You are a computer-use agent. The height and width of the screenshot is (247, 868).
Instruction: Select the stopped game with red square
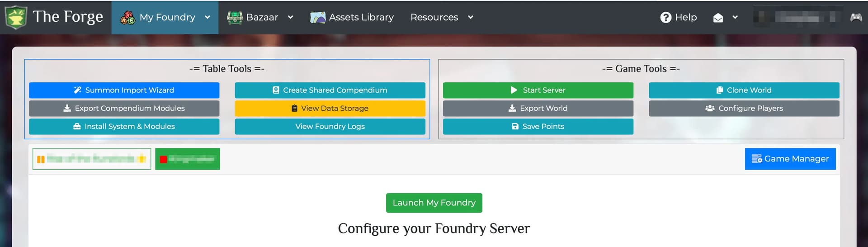coord(187,159)
